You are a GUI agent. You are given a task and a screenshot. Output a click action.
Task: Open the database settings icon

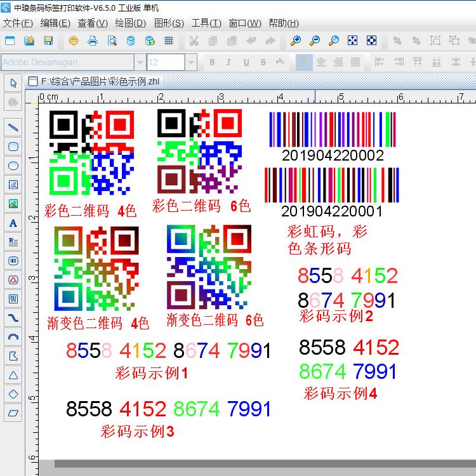pyautogui.click(x=131, y=41)
